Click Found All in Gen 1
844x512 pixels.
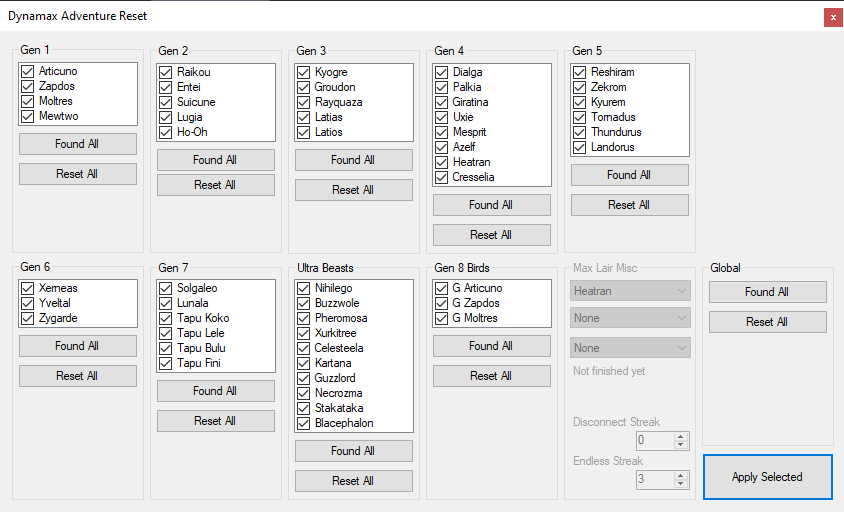[x=78, y=144]
